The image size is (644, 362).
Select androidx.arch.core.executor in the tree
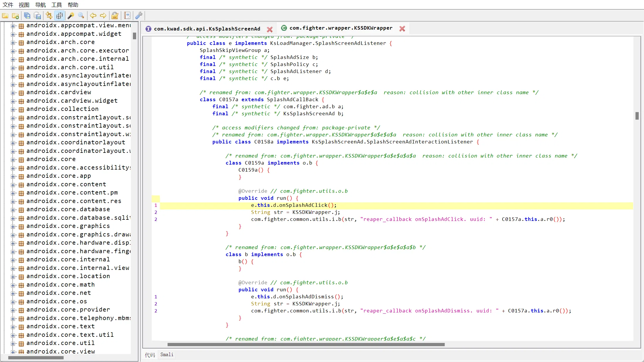point(77,50)
